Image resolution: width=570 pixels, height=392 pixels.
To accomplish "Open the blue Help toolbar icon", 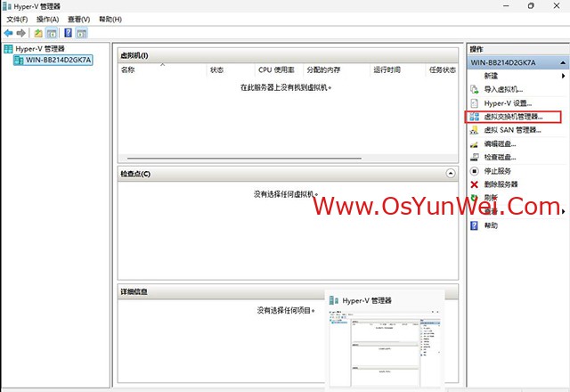I will click(x=68, y=33).
